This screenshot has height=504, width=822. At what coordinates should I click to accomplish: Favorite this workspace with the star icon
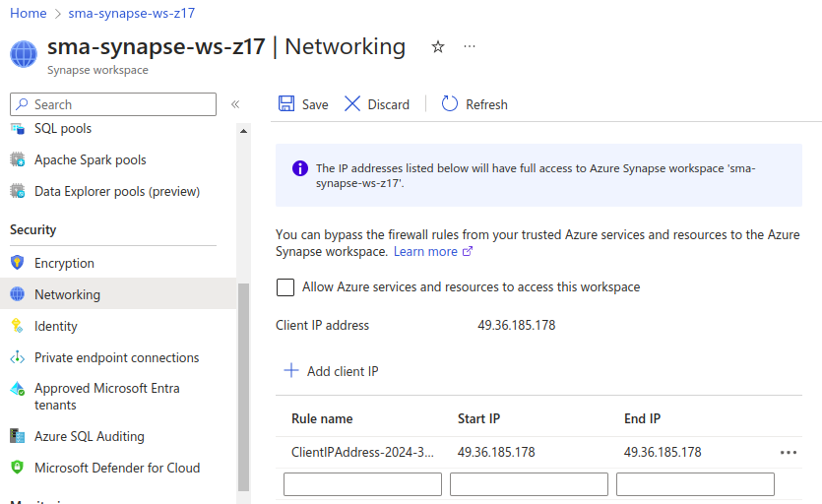coord(438,47)
